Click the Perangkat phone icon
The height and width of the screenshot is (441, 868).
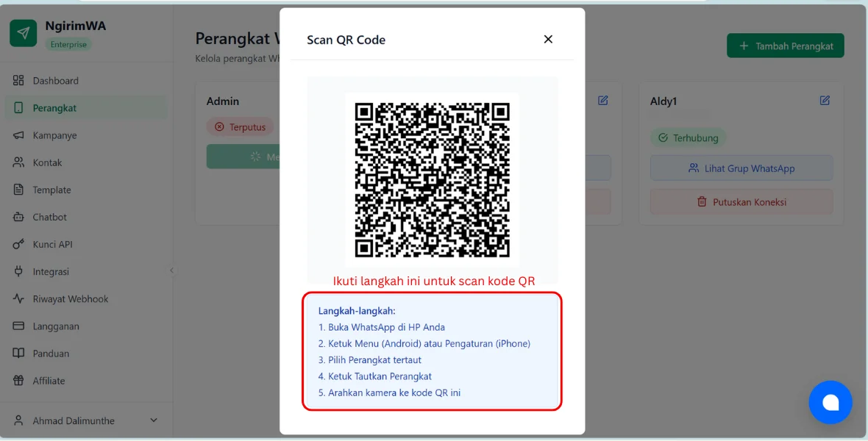point(18,108)
